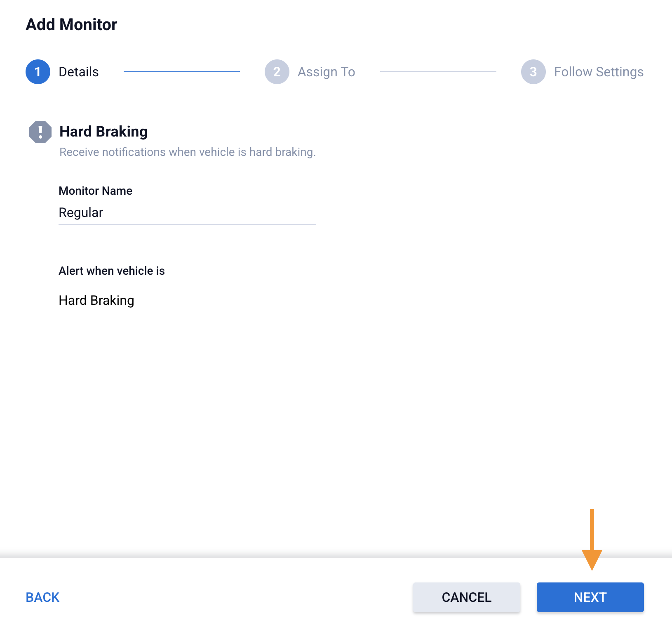Click the step 2 numbered circle
Screen dimensions: 672x627
pos(277,72)
